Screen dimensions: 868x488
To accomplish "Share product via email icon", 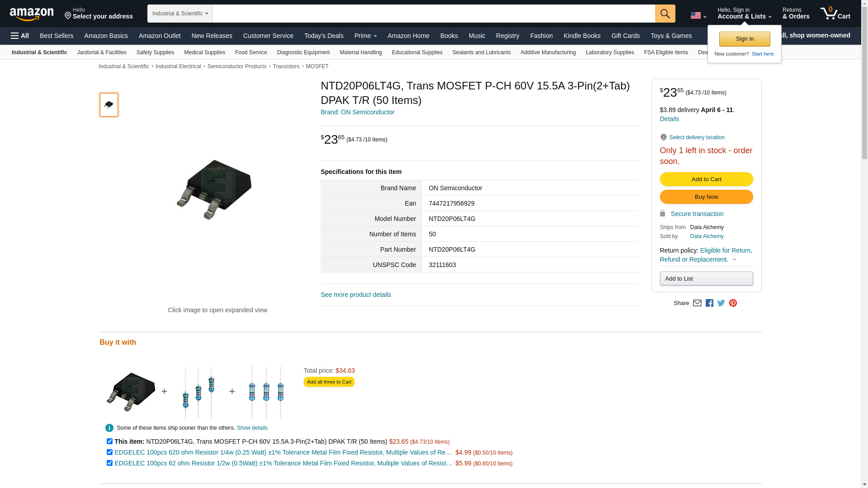I will click(x=697, y=303).
